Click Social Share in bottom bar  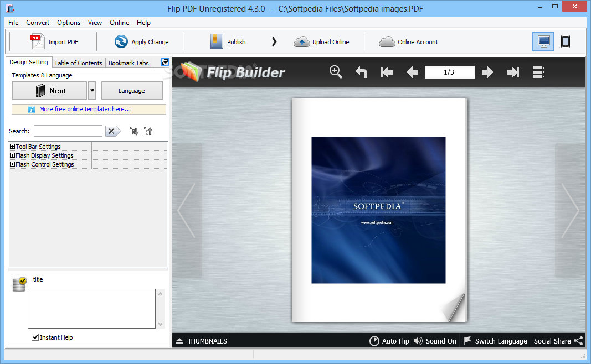click(558, 341)
